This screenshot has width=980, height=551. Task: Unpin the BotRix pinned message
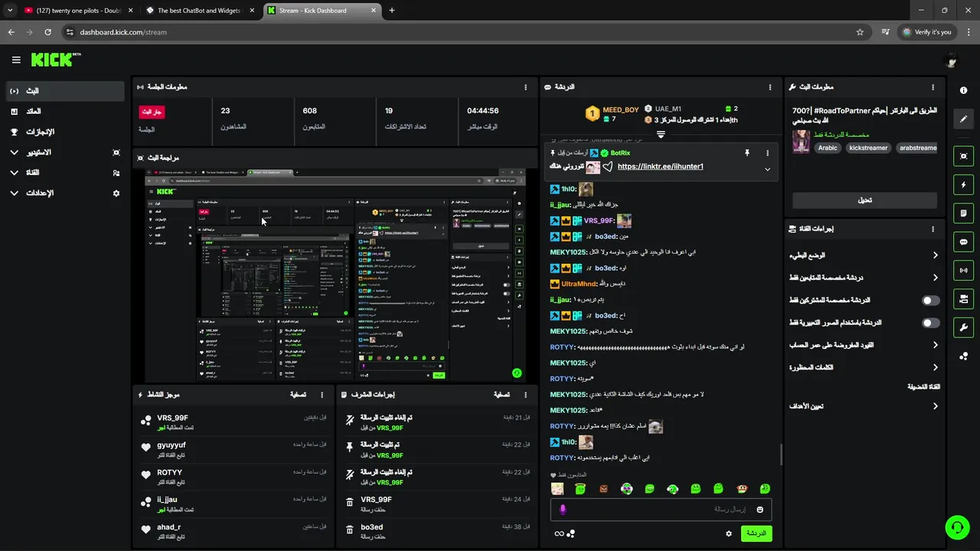(x=747, y=153)
